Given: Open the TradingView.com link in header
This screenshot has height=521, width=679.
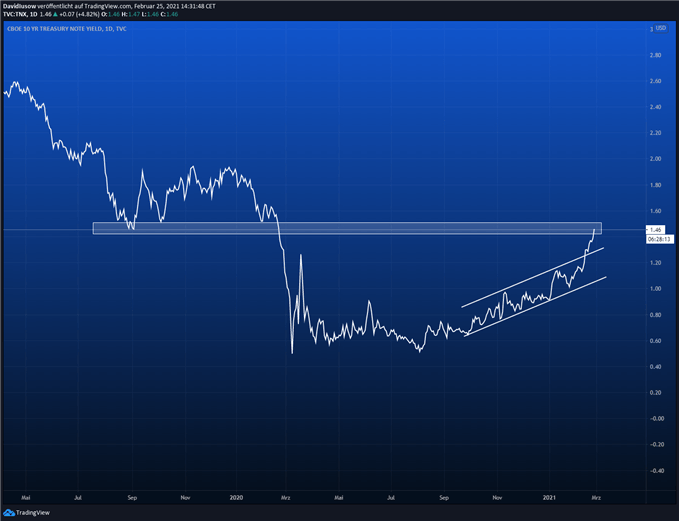Looking at the screenshot, I should click(x=107, y=6).
